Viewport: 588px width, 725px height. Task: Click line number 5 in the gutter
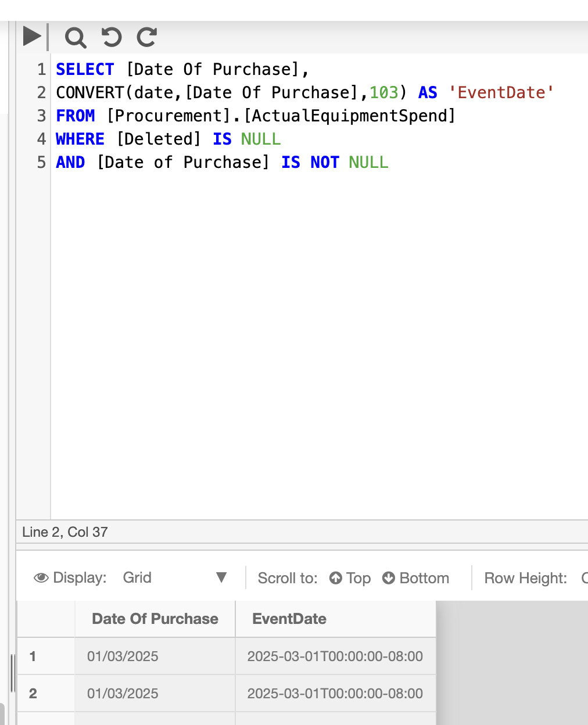point(41,162)
